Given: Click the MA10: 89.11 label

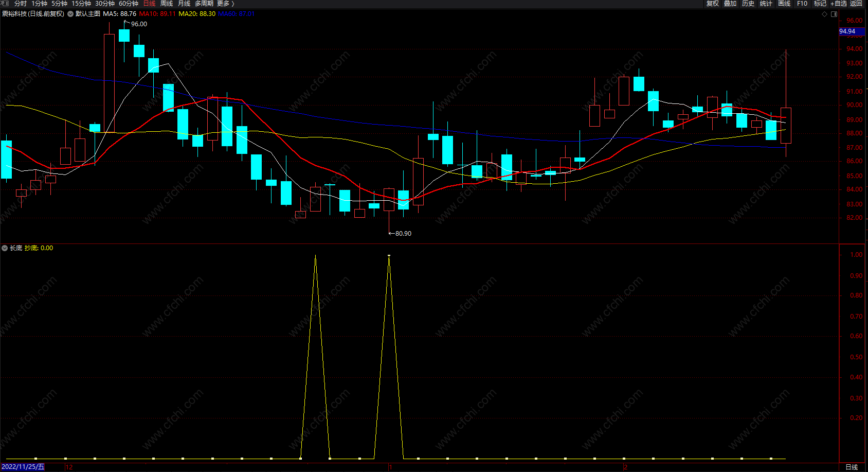Looking at the screenshot, I should coord(157,14).
